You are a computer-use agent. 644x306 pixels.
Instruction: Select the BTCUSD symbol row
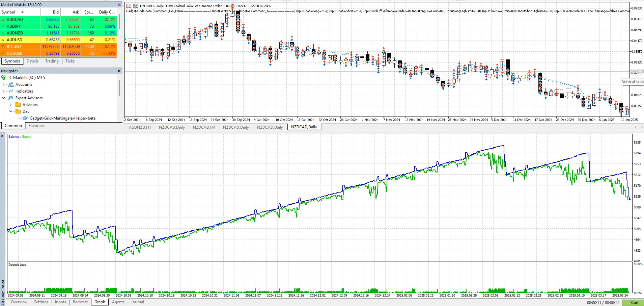(x=58, y=47)
